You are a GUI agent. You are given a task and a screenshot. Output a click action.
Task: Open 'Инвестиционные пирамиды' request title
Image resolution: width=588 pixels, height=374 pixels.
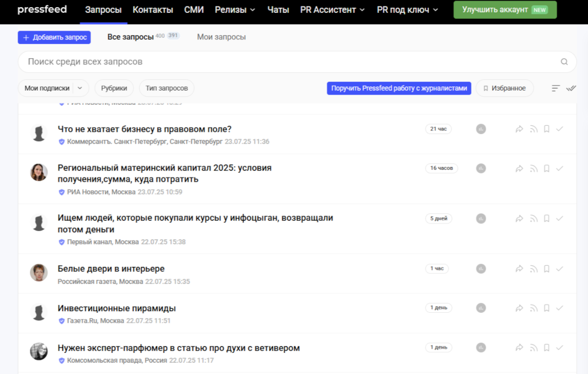pyautogui.click(x=116, y=308)
